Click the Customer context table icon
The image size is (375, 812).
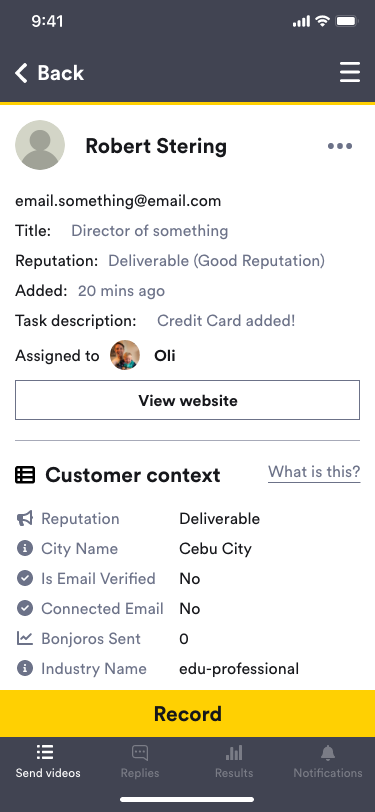pos(25,475)
